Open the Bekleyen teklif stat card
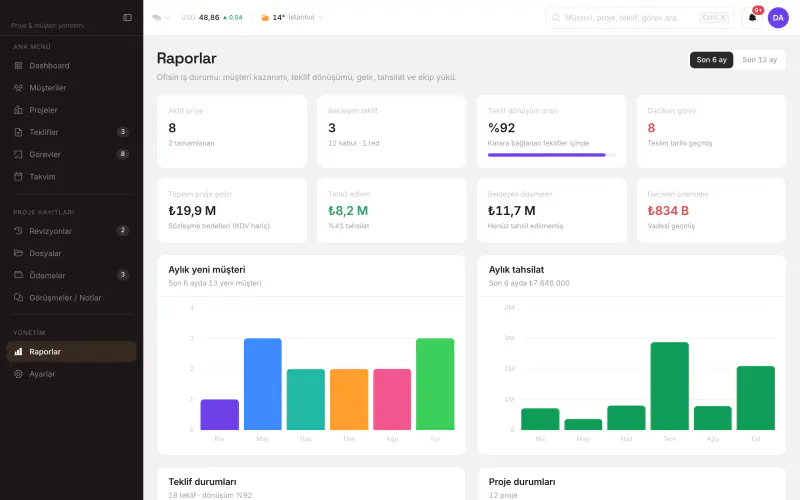Viewport: 800px width, 500px height. pos(392,131)
